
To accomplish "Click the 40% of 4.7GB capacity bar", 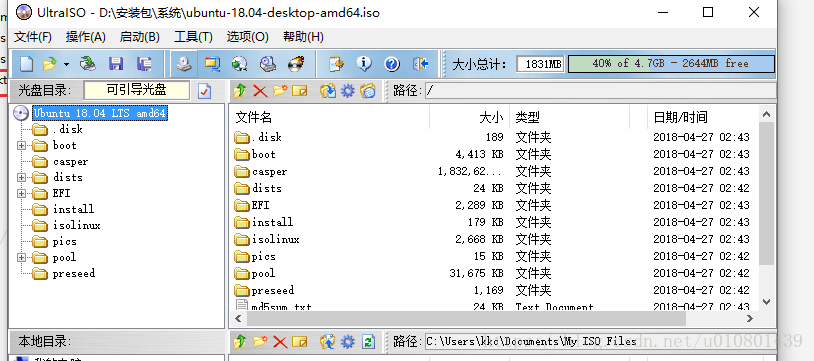I will click(671, 63).
